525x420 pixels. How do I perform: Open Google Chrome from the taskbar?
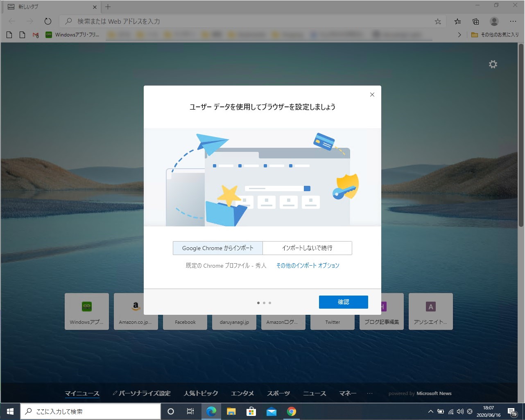292,411
